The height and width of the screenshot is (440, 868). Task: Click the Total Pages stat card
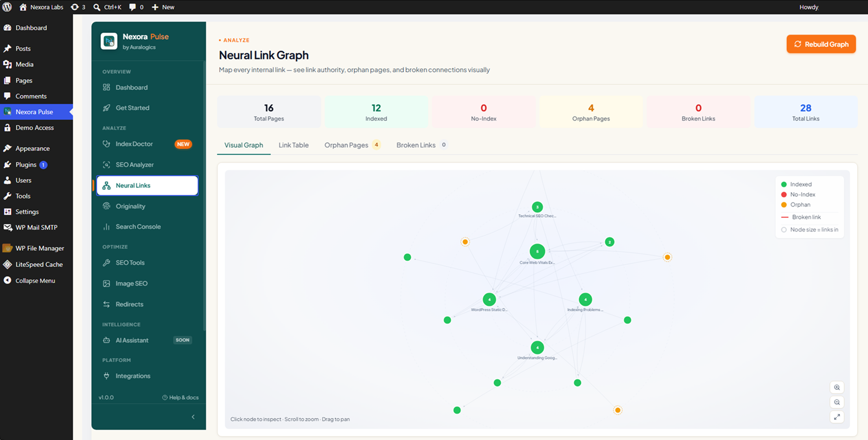click(269, 112)
